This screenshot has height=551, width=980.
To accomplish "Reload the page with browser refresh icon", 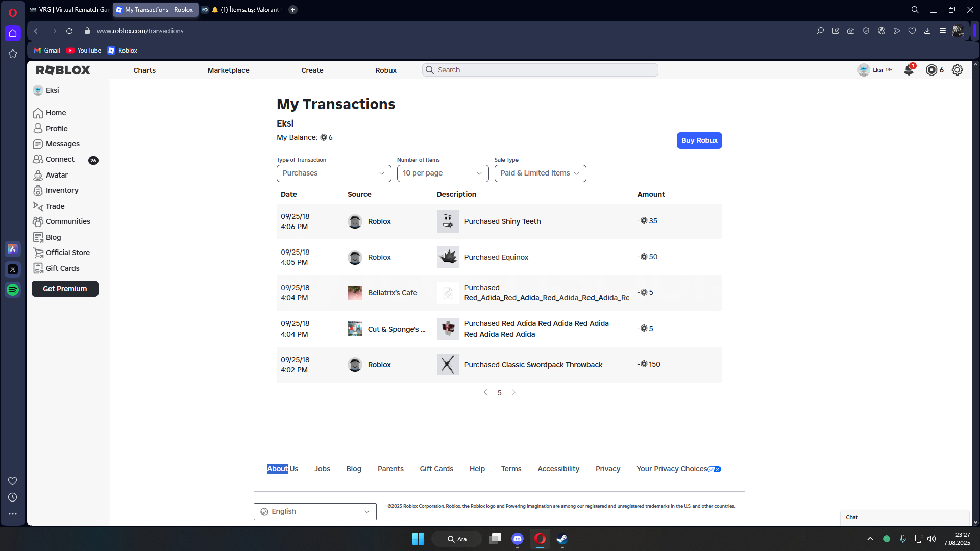I will [x=69, y=31].
